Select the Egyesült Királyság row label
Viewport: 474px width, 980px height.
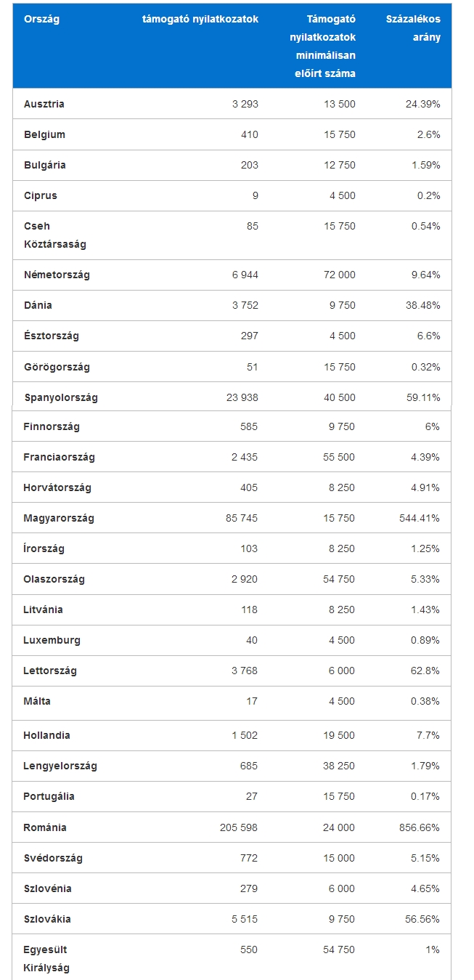(47, 958)
